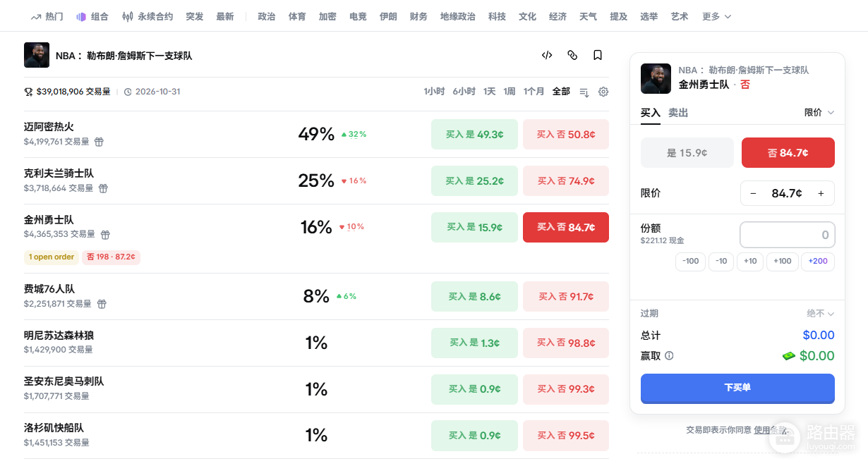Copy the market link icon
The height and width of the screenshot is (466, 868).
click(x=572, y=55)
